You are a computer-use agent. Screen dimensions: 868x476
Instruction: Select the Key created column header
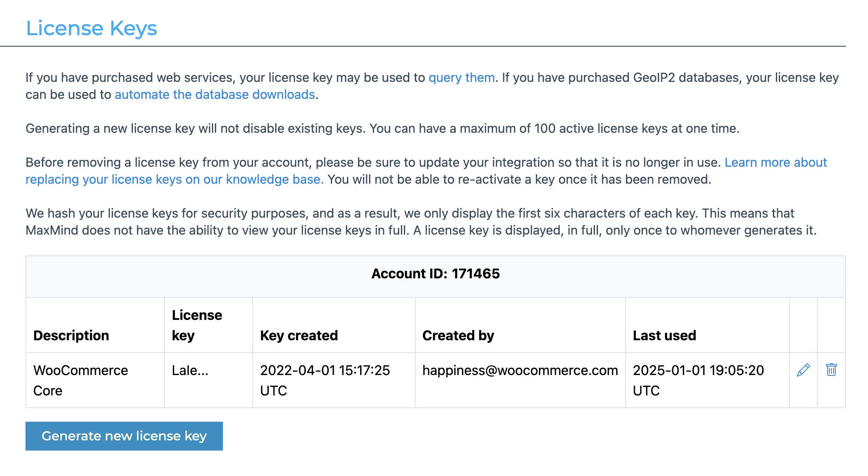pyautogui.click(x=299, y=335)
